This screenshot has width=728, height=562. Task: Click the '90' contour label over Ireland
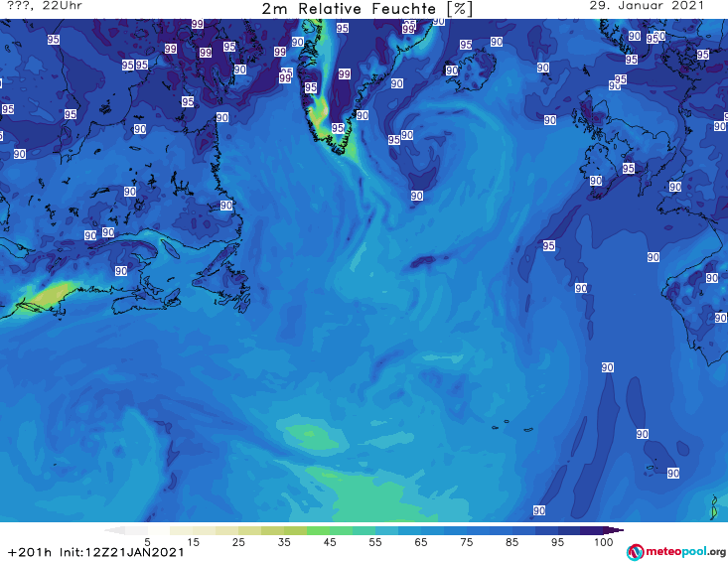point(596,181)
